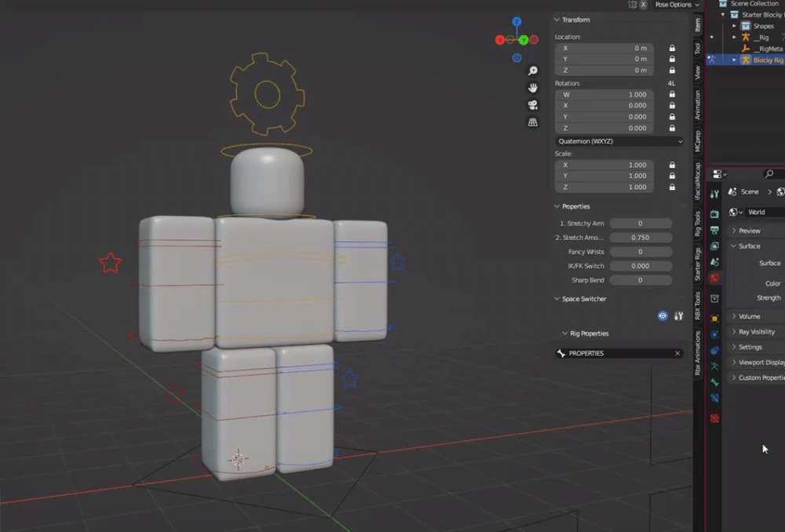This screenshot has width=785, height=532.
Task: Switch to the Tool sidebar tab
Action: [x=698, y=48]
